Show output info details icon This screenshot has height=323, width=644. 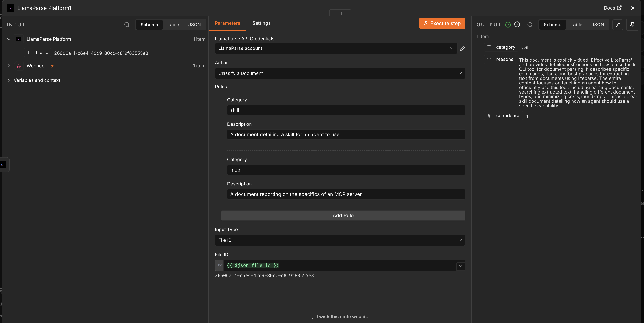pos(517,25)
